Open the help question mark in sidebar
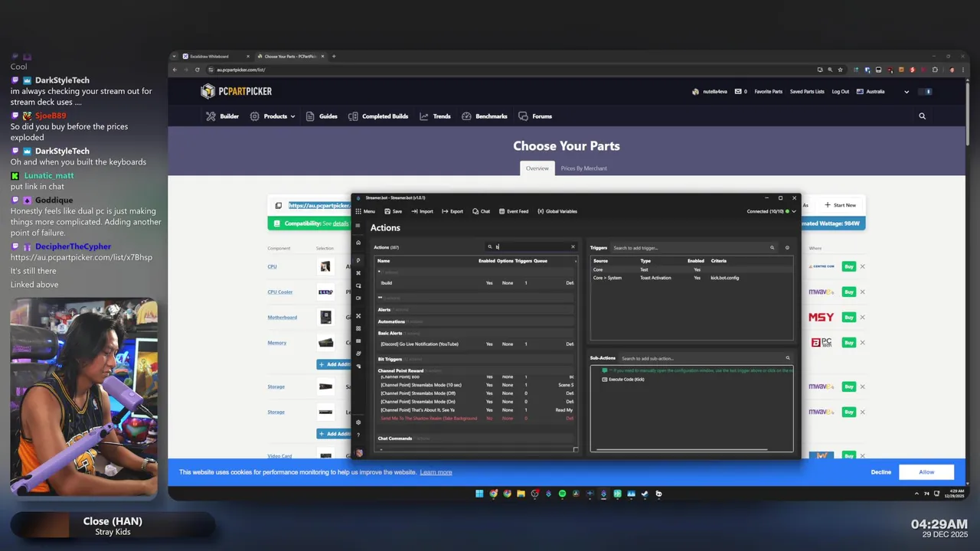Image resolution: width=980 pixels, height=551 pixels. click(358, 435)
